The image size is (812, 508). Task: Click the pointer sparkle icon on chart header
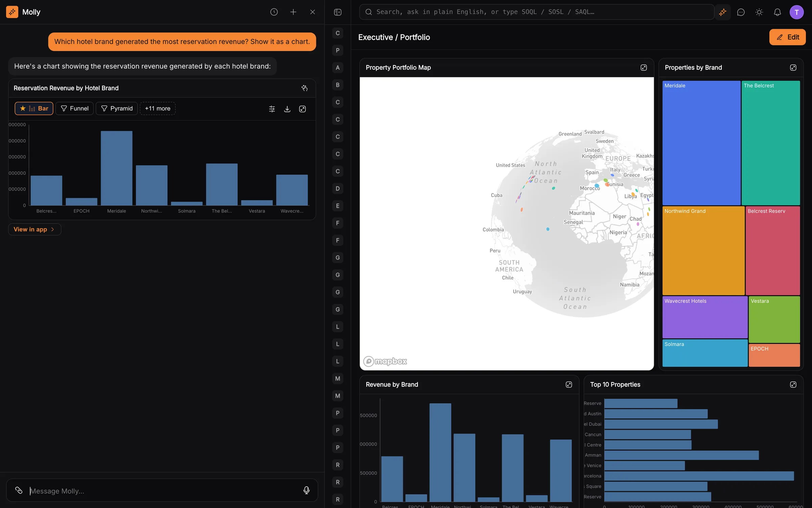pyautogui.click(x=304, y=88)
